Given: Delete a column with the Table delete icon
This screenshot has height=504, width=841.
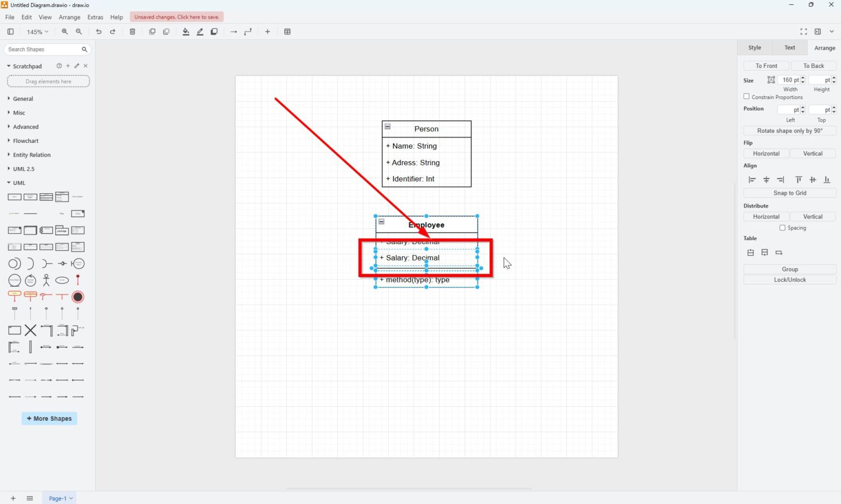Looking at the screenshot, I should click(x=779, y=252).
